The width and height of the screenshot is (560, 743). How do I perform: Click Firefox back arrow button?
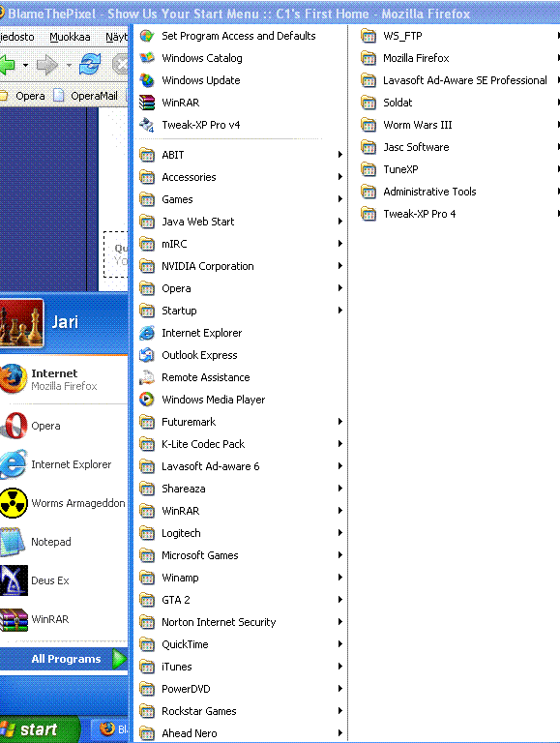pyautogui.click(x=8, y=65)
